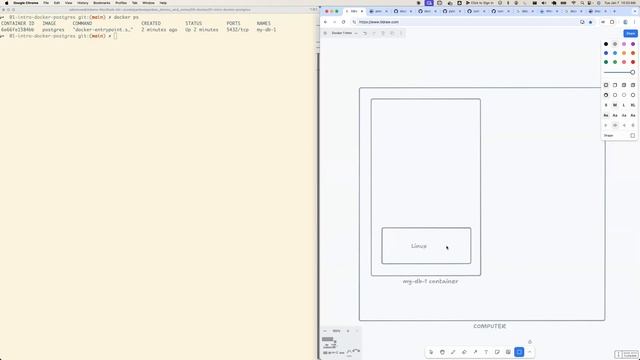Click the browser Back arrow

[326, 22]
